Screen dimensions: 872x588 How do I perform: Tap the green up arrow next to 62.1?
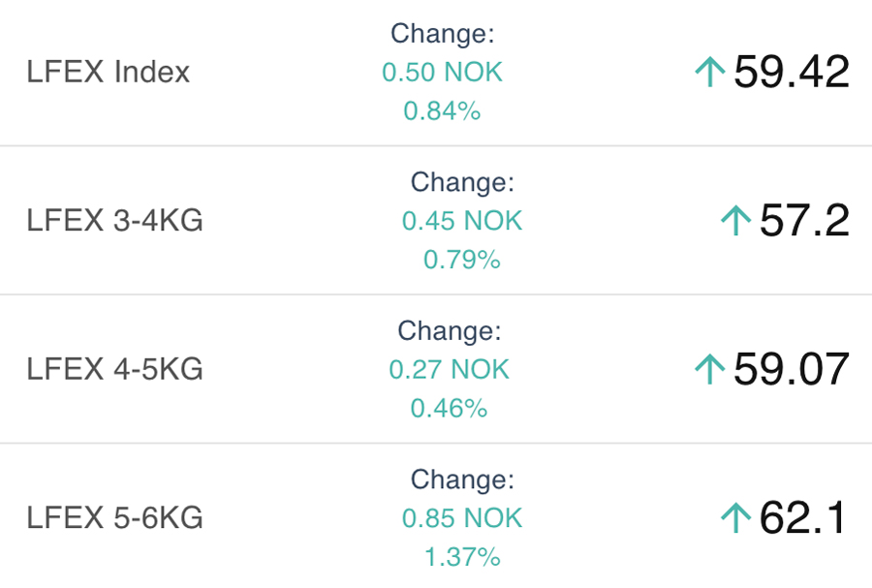[x=736, y=518]
